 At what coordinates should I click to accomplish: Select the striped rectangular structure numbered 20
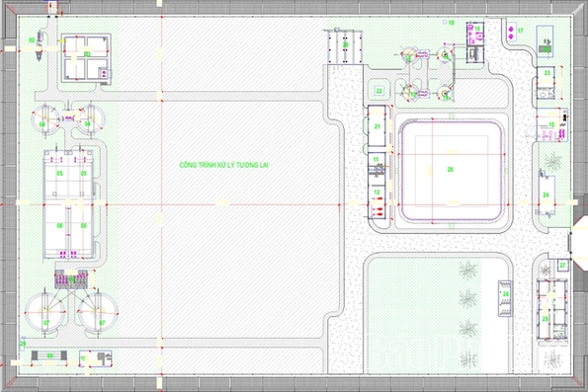click(x=345, y=47)
